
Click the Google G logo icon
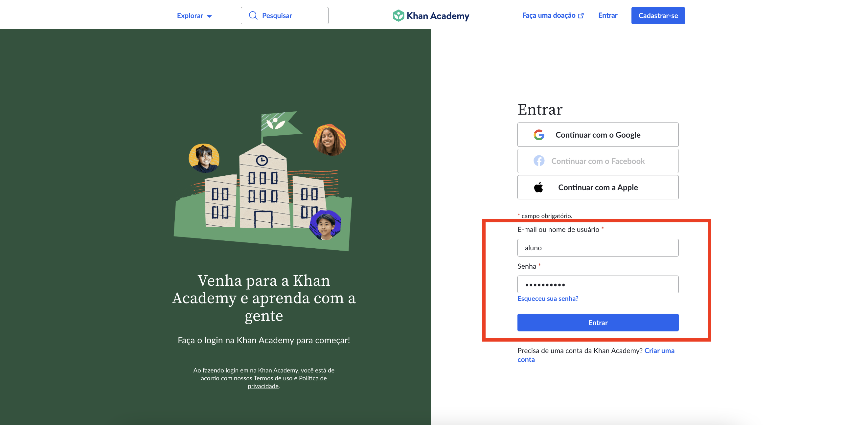[x=539, y=135]
